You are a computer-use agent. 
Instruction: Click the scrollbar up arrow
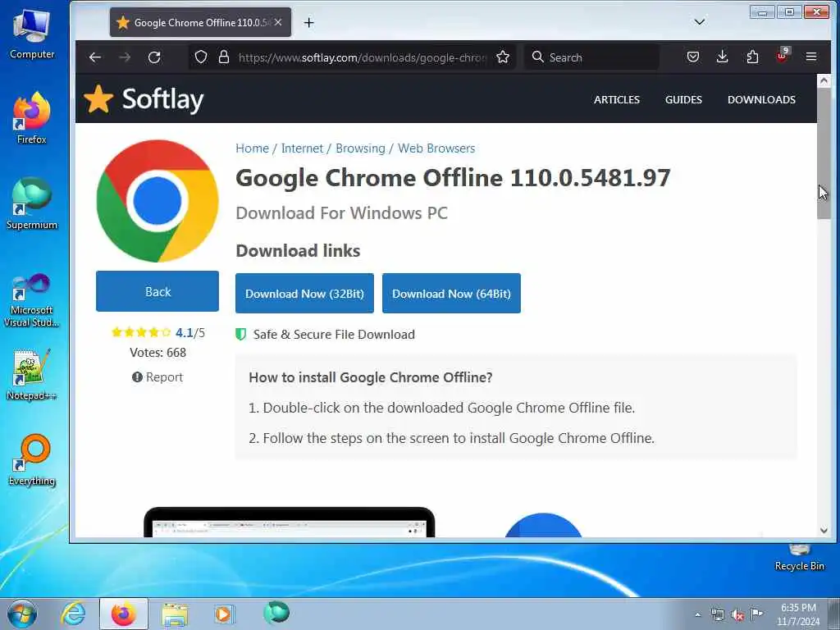[x=824, y=81]
